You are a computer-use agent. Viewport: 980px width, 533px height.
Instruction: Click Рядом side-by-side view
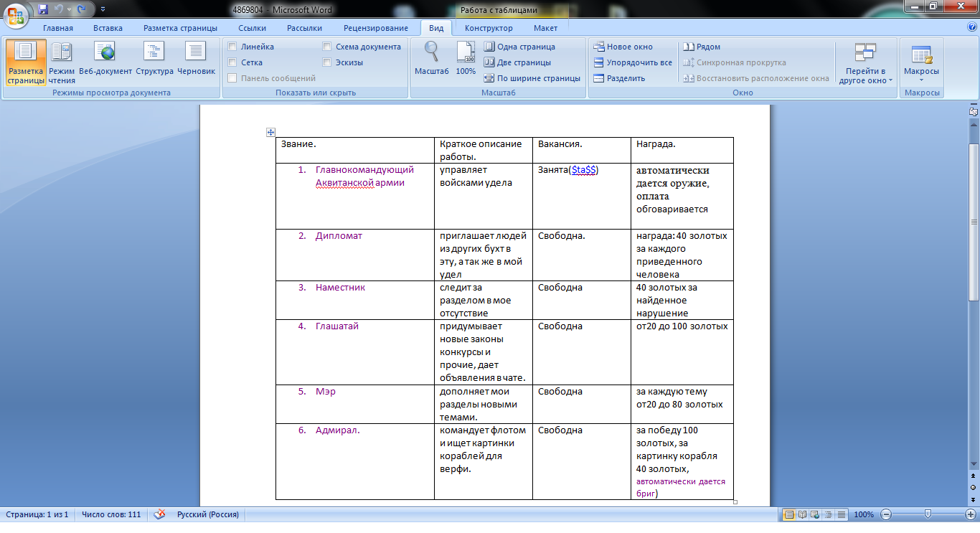coord(702,47)
